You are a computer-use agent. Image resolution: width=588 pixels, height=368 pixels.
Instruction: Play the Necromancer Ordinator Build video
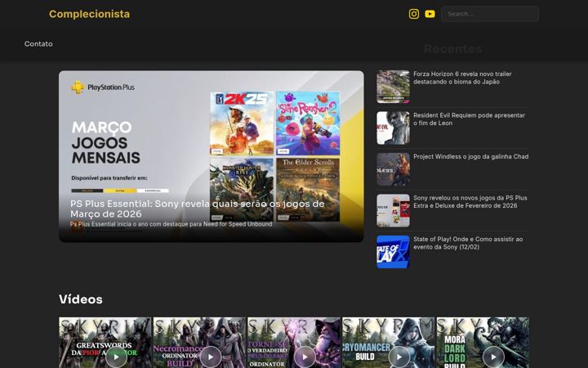[x=211, y=357]
